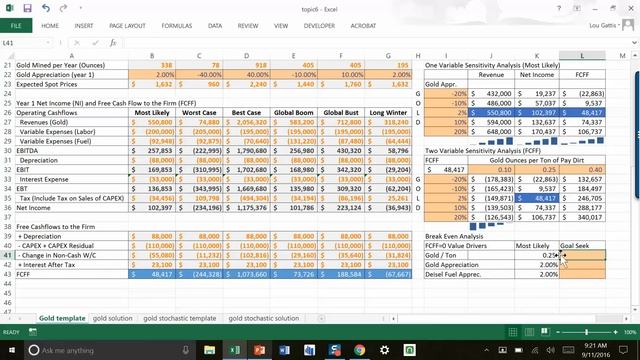Image resolution: width=640 pixels, height=360 pixels.
Task: Open PowerPoint from the taskbar
Action: [260, 350]
